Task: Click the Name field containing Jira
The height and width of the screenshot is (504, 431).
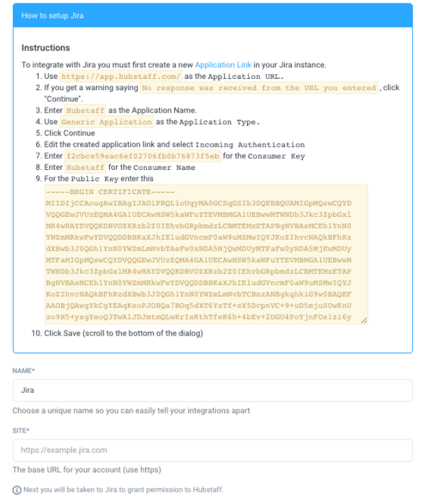Action: 212,390
